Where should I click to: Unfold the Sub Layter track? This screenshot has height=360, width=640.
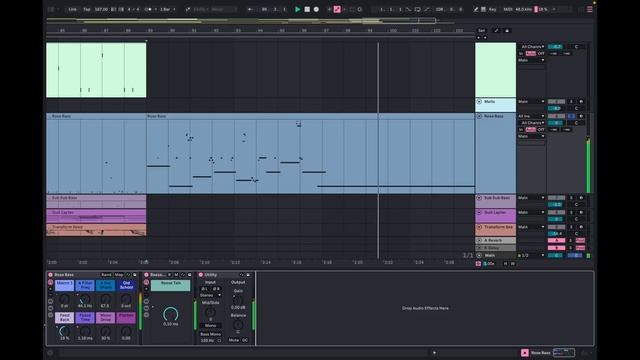click(479, 213)
